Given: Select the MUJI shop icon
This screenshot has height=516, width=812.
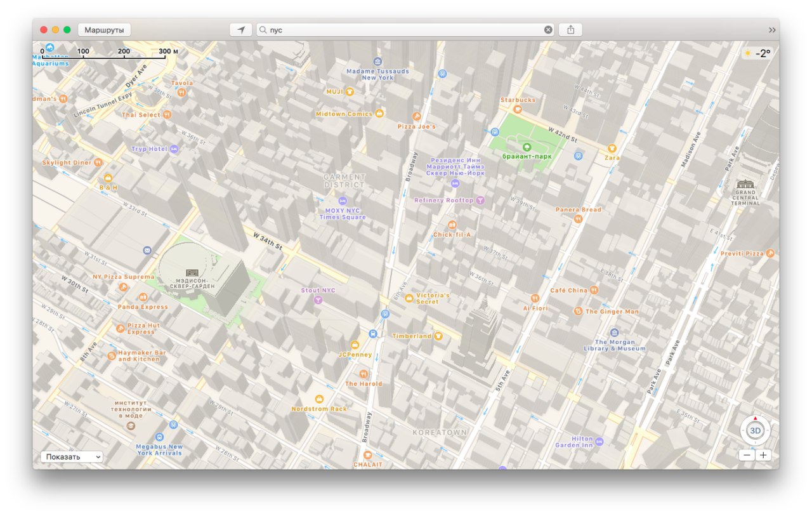Looking at the screenshot, I should pos(349,91).
